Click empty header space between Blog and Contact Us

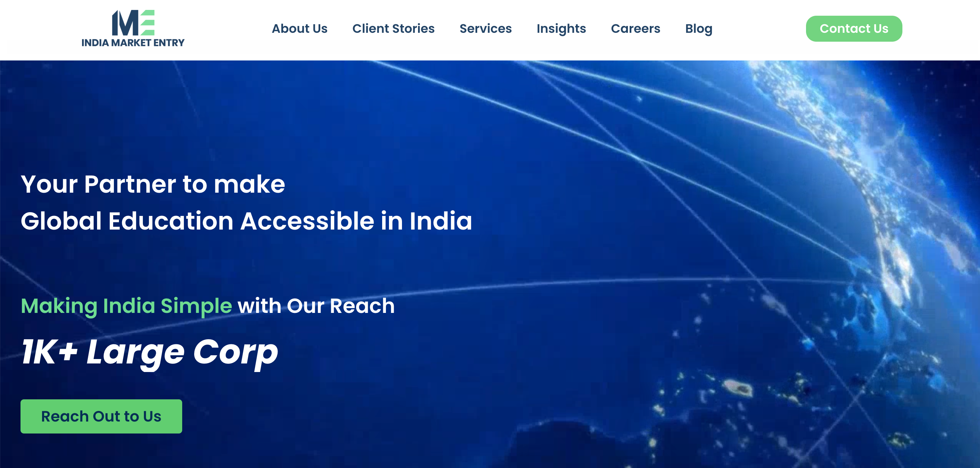pos(759,29)
